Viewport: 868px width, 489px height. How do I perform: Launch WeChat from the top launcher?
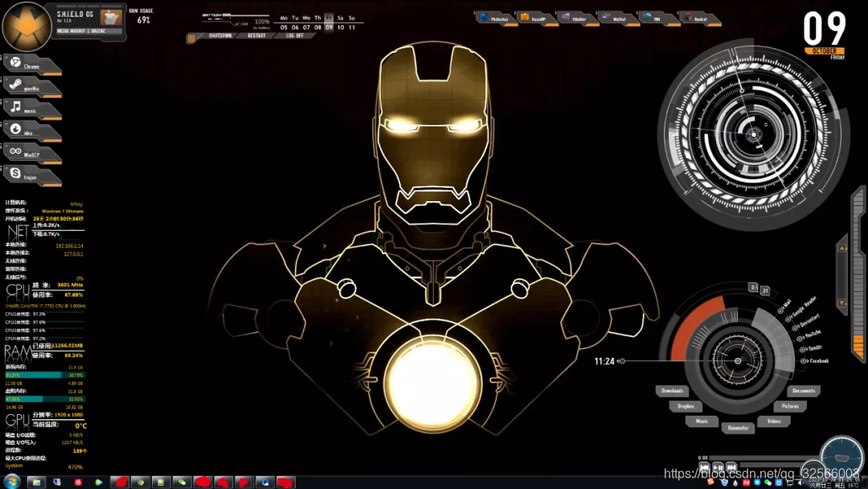point(618,18)
